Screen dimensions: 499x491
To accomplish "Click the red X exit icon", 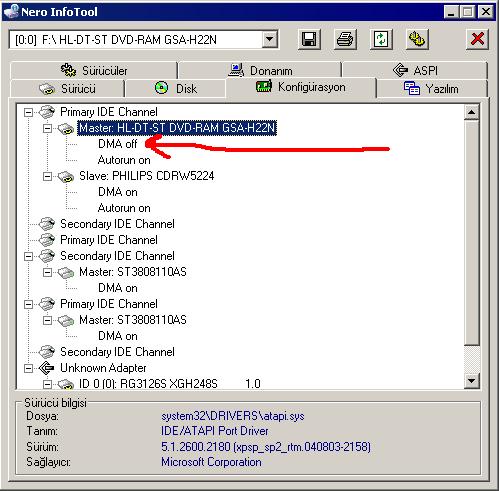I will [477, 39].
